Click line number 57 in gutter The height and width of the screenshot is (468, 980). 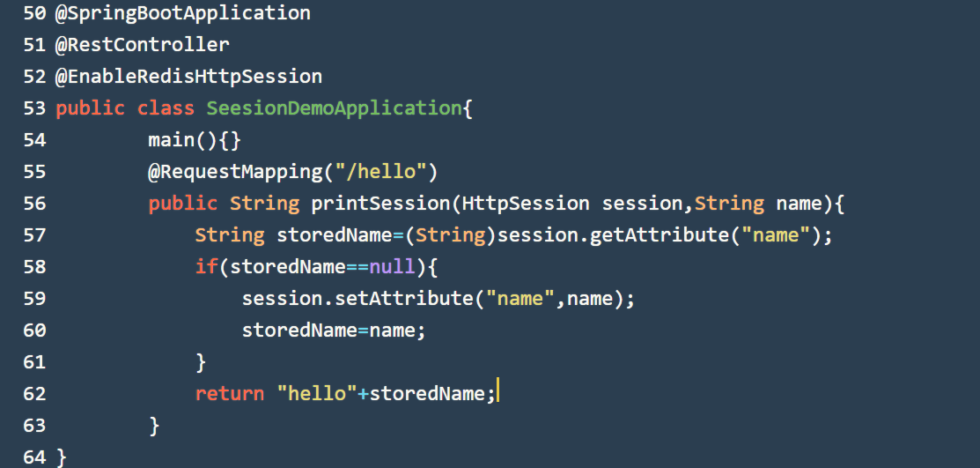pyautogui.click(x=34, y=235)
